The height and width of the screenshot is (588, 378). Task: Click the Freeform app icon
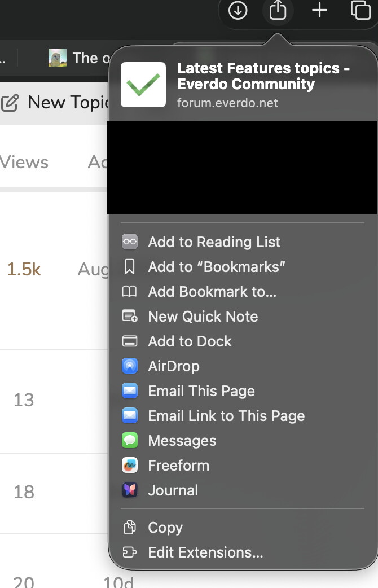tap(130, 466)
